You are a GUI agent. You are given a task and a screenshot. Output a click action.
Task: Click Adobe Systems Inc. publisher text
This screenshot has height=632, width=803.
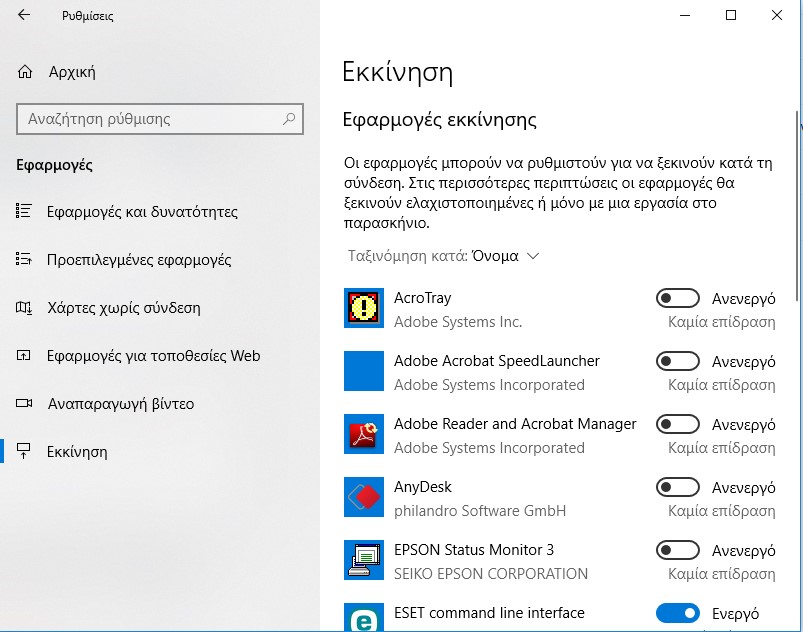(x=458, y=322)
